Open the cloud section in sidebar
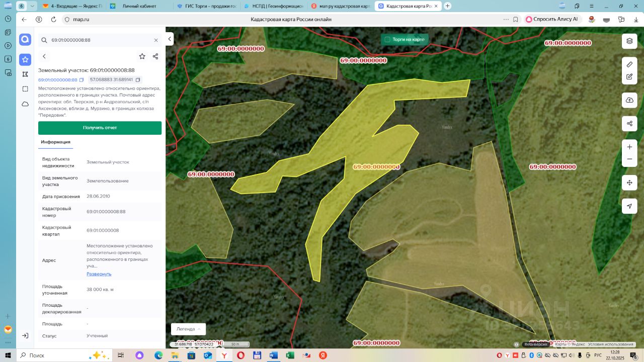 pyautogui.click(x=25, y=104)
